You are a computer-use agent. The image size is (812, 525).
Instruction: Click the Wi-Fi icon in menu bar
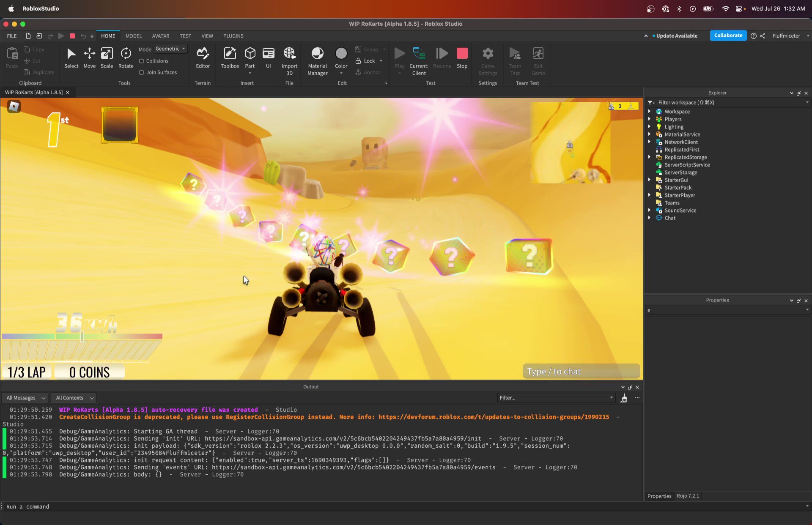725,8
